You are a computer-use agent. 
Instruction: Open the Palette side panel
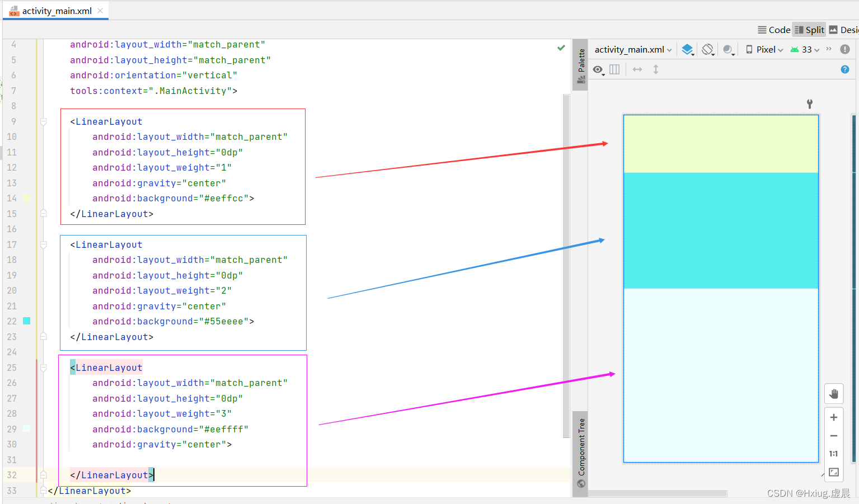pos(581,65)
